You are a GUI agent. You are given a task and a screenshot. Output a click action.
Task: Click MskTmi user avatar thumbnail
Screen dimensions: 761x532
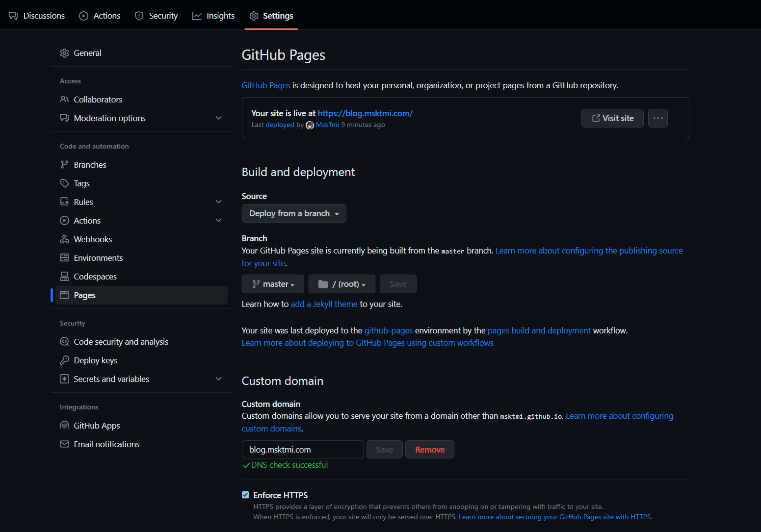tap(310, 125)
